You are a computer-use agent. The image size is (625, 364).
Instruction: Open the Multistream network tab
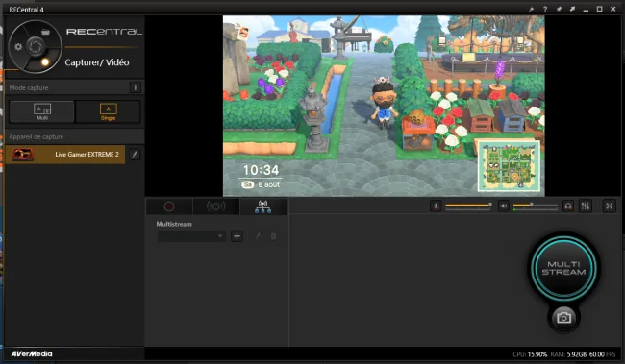(263, 206)
